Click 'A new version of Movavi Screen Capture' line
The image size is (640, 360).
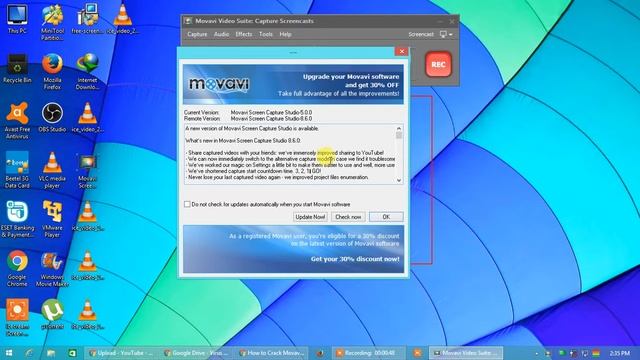pos(252,129)
